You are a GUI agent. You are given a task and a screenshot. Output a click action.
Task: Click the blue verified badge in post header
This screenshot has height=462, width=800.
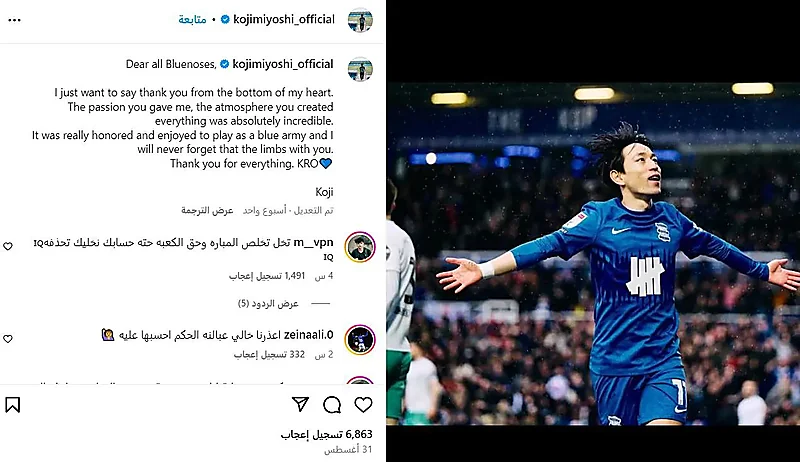coord(224,20)
